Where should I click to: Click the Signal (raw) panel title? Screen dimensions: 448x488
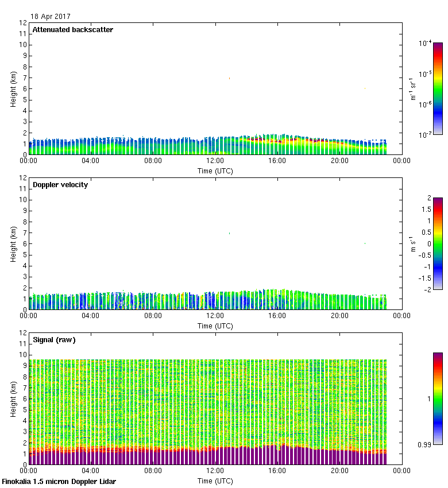coord(54,340)
